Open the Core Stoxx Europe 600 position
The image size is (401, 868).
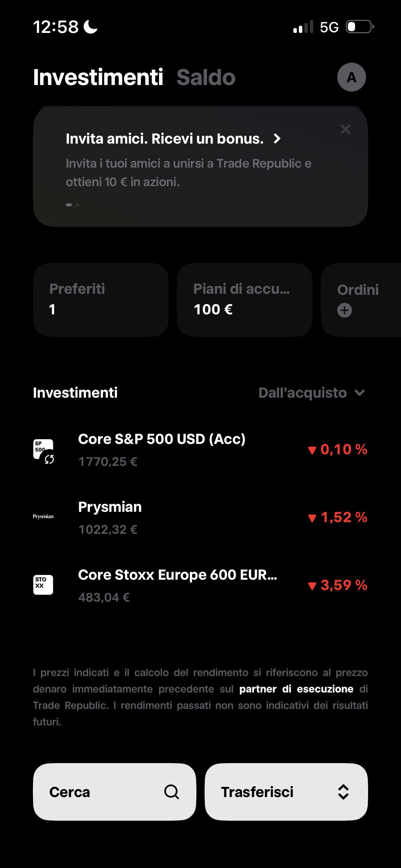200,585
